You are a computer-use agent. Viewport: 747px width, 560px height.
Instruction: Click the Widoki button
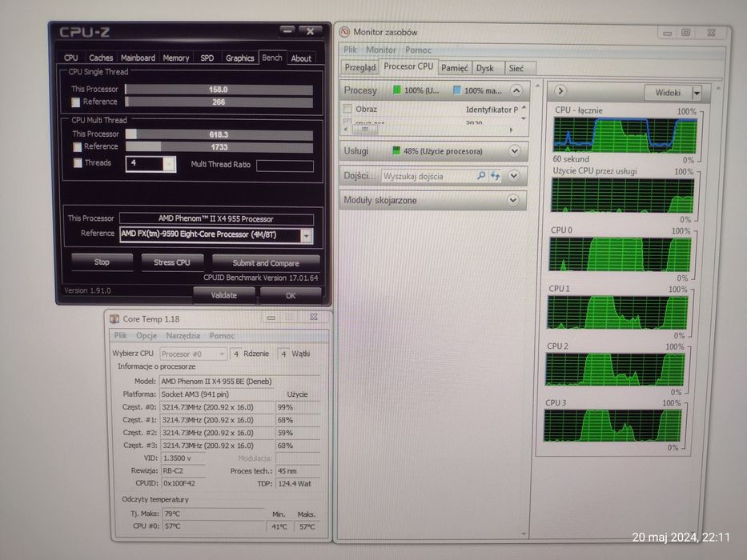click(x=668, y=93)
